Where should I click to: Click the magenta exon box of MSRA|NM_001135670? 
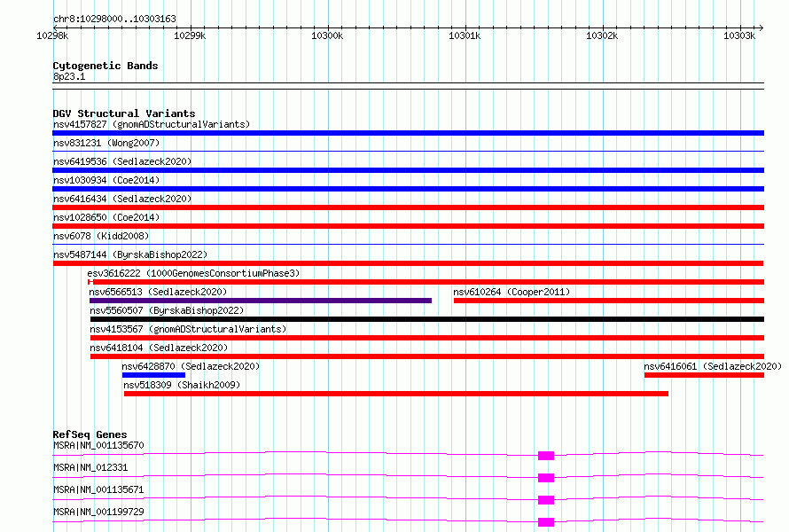click(546, 456)
